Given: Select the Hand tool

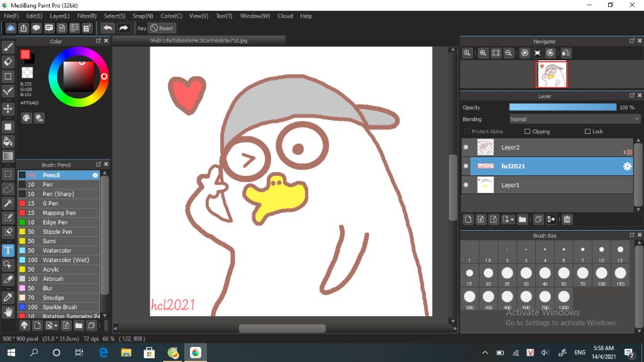Looking at the screenshot, I should (8, 312).
